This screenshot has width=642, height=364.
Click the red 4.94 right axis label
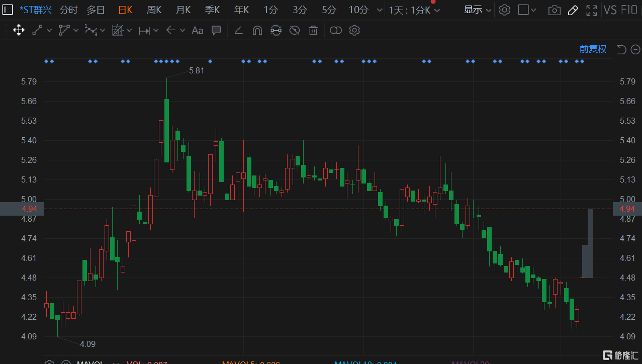pos(627,209)
